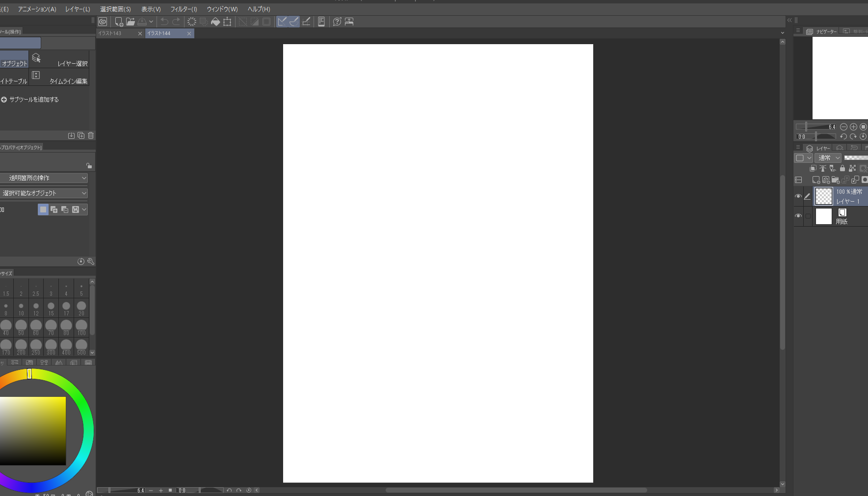Image resolution: width=868 pixels, height=496 pixels.
Task: Click the lock layer padlock icon
Action: 842,168
